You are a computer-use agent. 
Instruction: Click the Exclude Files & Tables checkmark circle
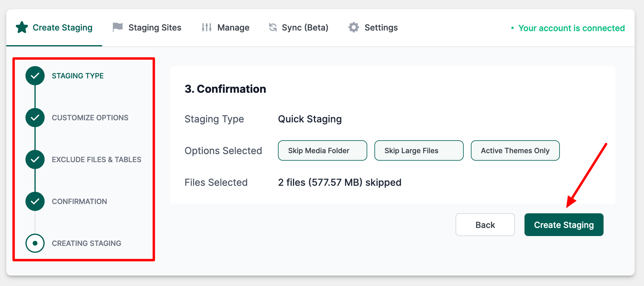pos(35,159)
